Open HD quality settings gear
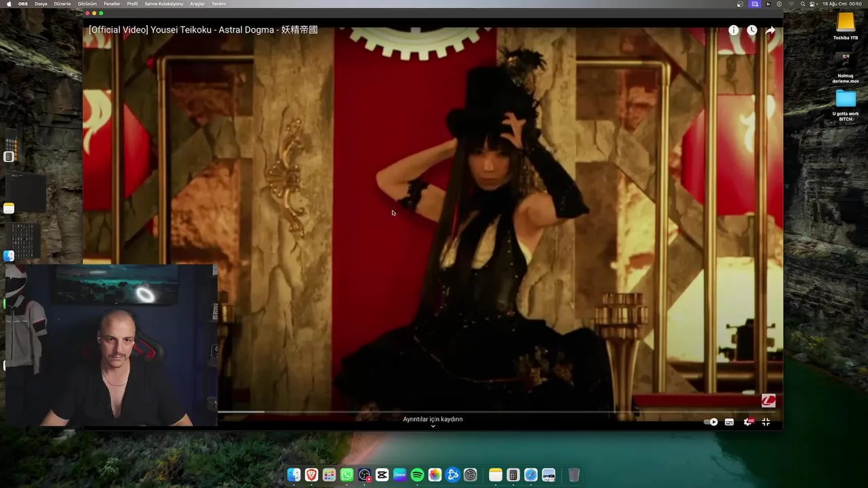The width and height of the screenshot is (868, 488). pyautogui.click(x=748, y=422)
